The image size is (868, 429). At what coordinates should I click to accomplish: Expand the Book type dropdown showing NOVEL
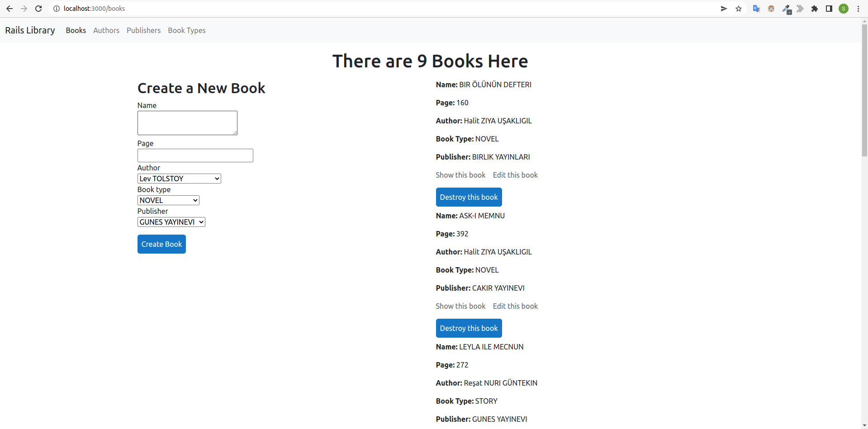(168, 200)
